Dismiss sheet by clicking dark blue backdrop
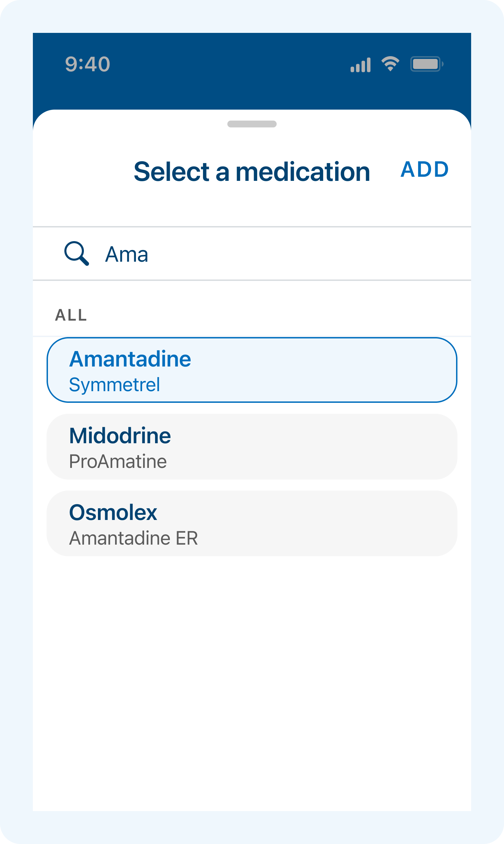 click(240, 86)
